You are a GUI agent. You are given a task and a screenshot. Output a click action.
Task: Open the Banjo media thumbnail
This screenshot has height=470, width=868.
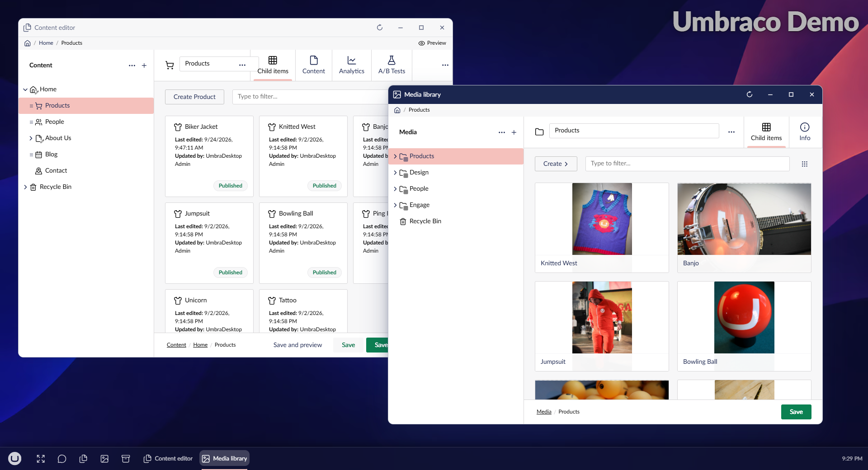coord(744,228)
